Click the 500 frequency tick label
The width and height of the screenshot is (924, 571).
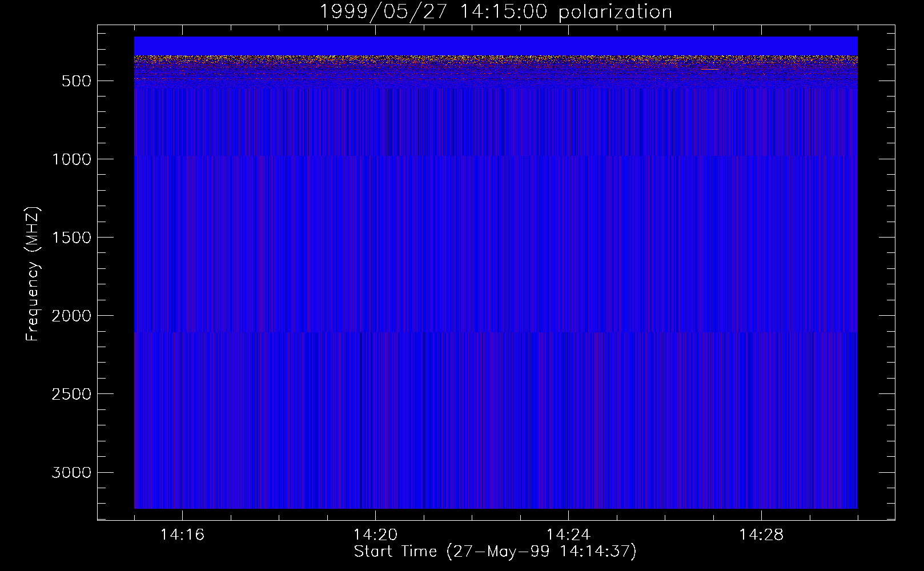77,81
